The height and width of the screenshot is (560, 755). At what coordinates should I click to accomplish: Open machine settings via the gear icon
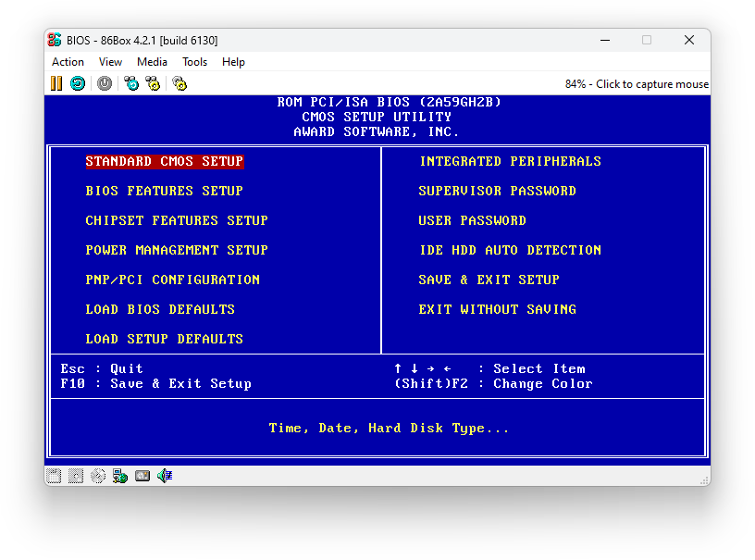[179, 83]
